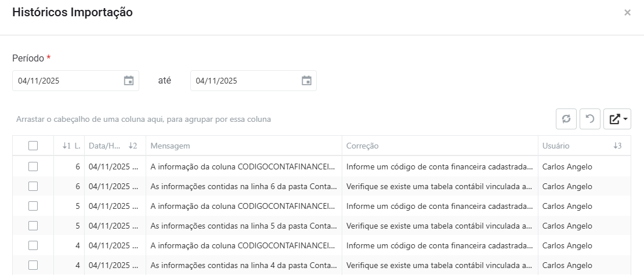Check the last visible row checkbox
The width and height of the screenshot is (644, 275).
point(33,265)
